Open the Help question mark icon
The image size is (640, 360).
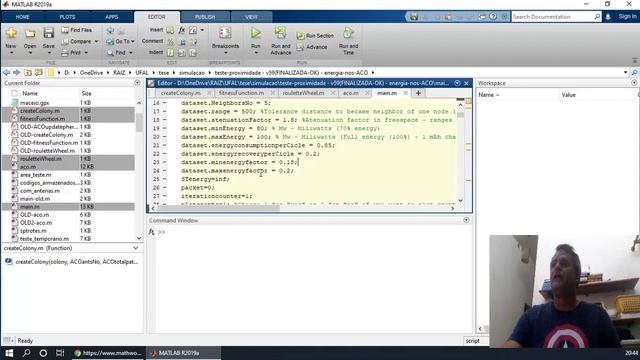493,17
